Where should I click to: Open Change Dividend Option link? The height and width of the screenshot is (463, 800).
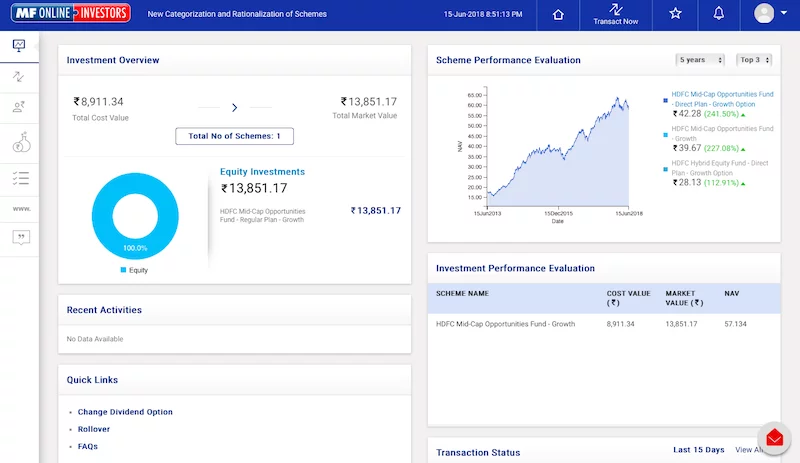tap(125, 412)
